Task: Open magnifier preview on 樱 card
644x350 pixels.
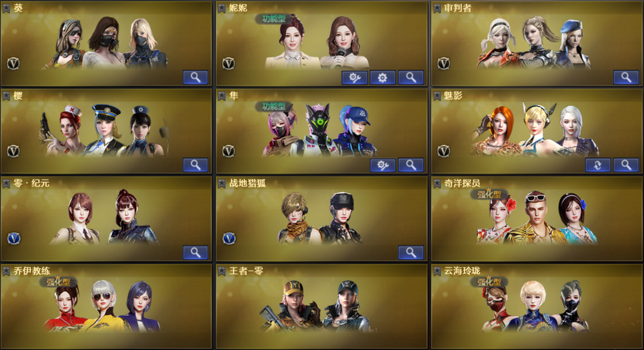Action: tap(195, 165)
